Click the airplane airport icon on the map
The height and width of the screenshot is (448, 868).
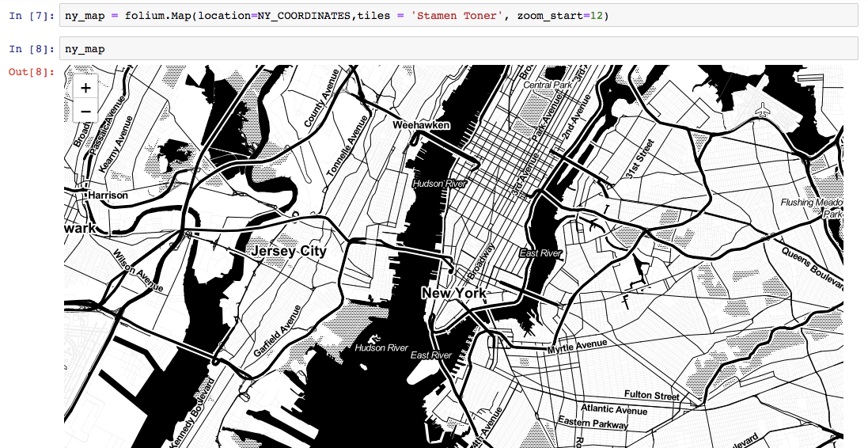pyautogui.click(x=764, y=110)
